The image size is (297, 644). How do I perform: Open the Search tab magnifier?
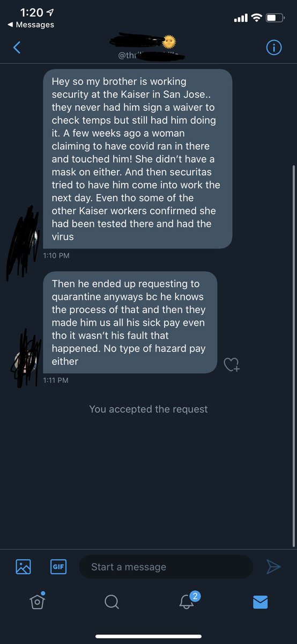tap(112, 602)
